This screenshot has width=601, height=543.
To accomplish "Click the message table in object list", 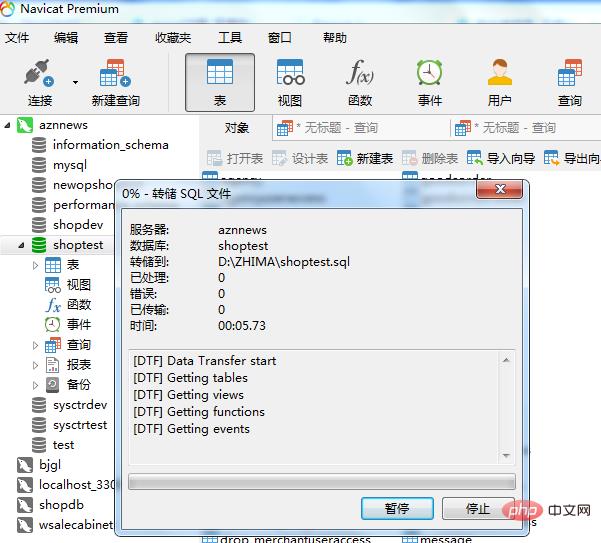I will tap(437, 539).
